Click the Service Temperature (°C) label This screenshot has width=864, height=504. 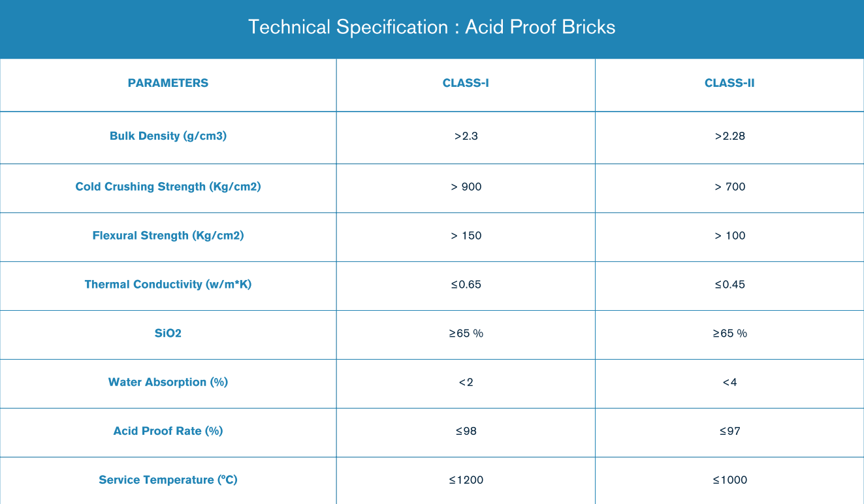[x=168, y=480]
